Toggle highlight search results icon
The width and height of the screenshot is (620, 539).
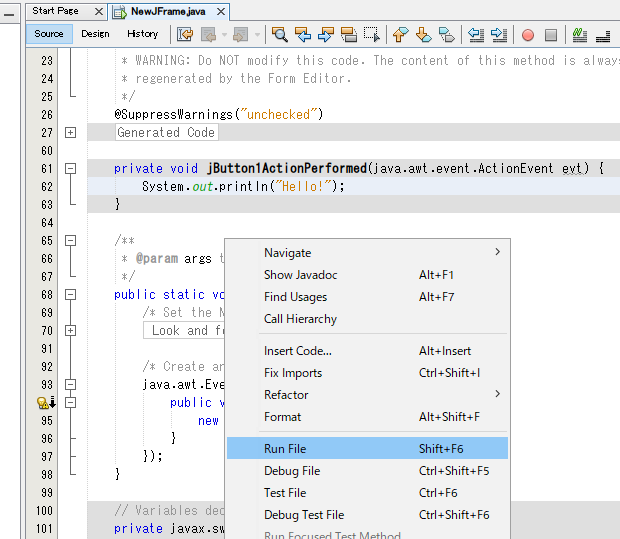coord(349,35)
